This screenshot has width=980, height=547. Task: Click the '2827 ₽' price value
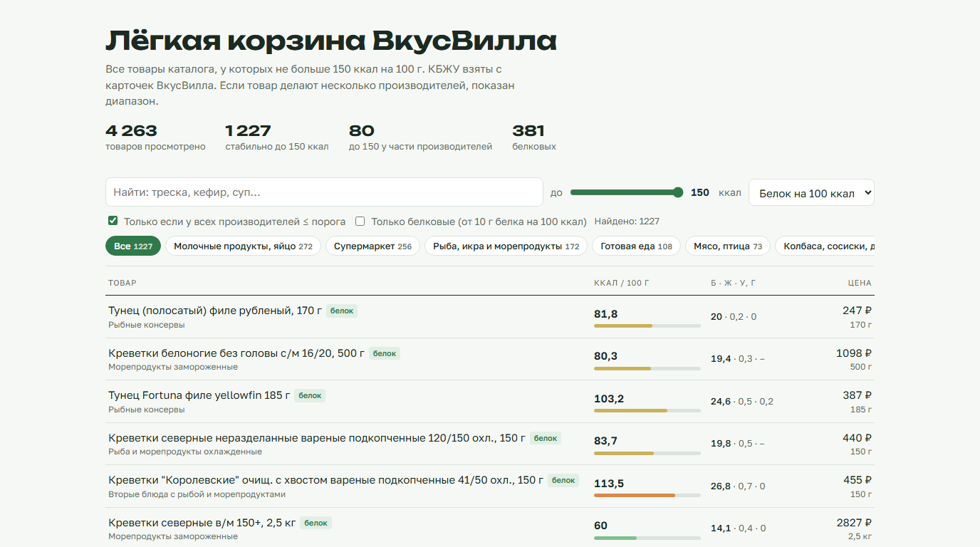coord(854,523)
